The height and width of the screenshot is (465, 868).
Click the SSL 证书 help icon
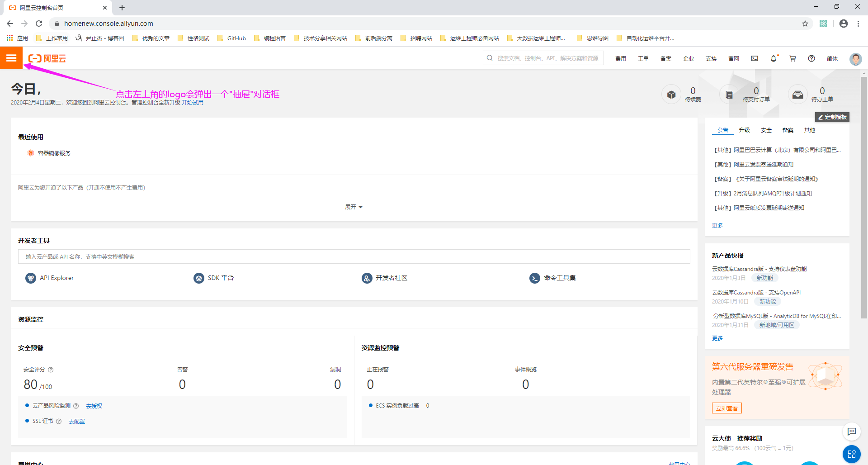pyautogui.click(x=59, y=422)
